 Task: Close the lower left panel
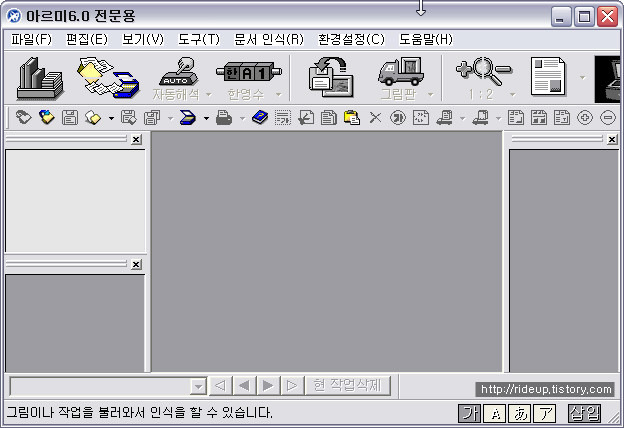click(136, 264)
